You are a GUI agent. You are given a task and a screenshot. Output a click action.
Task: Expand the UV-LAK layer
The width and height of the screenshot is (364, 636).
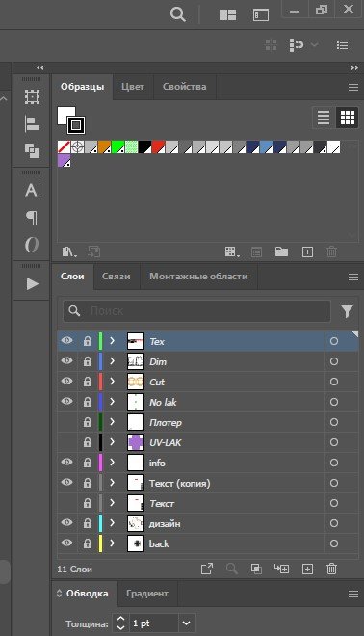pyautogui.click(x=113, y=442)
